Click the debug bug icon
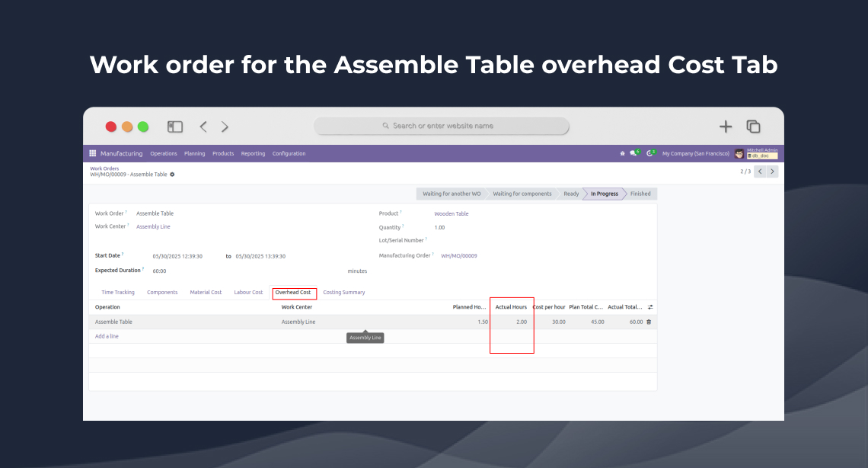Image resolution: width=868 pixels, height=468 pixels. [622, 153]
